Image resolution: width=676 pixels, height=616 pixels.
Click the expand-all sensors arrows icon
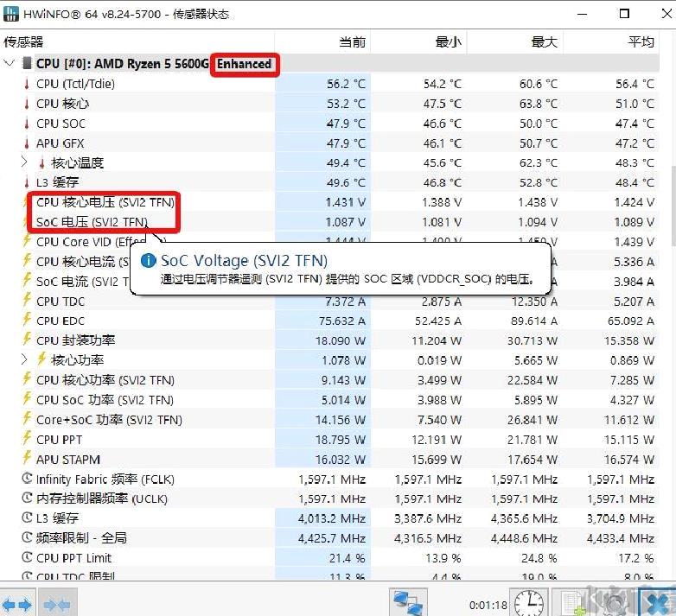pyautogui.click(x=17, y=605)
